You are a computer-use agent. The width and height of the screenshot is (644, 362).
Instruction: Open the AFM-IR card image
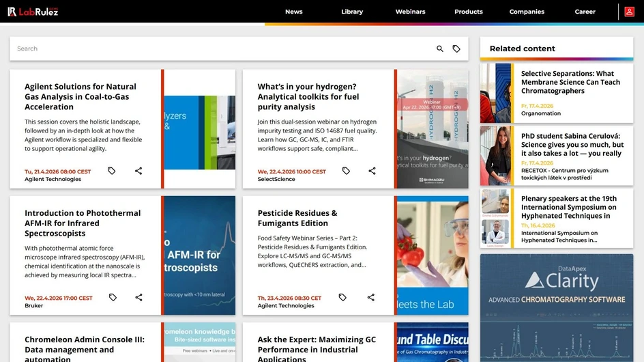pos(200,255)
